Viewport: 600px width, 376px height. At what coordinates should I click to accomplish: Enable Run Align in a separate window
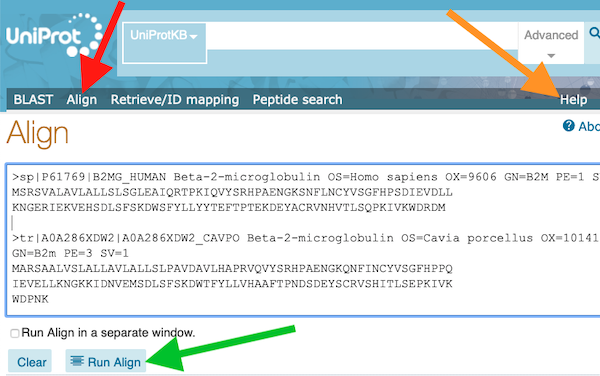coord(15,333)
